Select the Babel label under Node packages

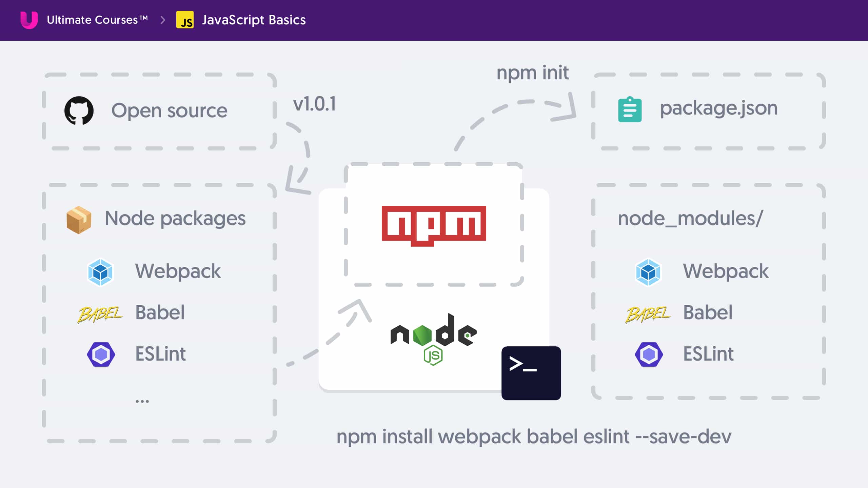pos(160,312)
